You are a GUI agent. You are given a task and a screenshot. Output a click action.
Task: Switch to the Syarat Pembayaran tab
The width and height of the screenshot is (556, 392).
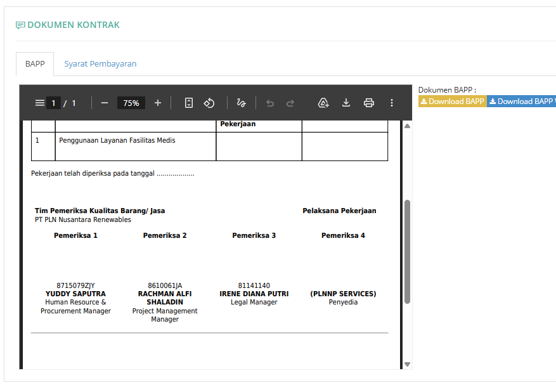point(100,64)
